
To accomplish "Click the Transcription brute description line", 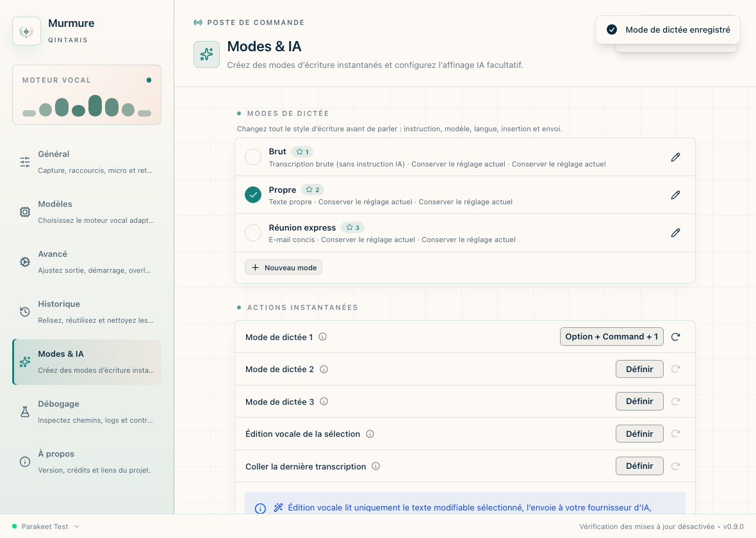I will pos(438,164).
